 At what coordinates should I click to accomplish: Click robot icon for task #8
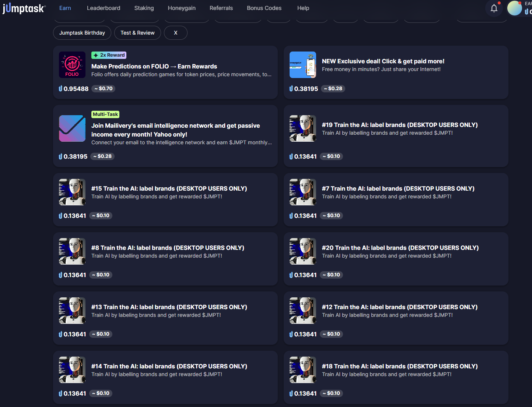pos(72,251)
